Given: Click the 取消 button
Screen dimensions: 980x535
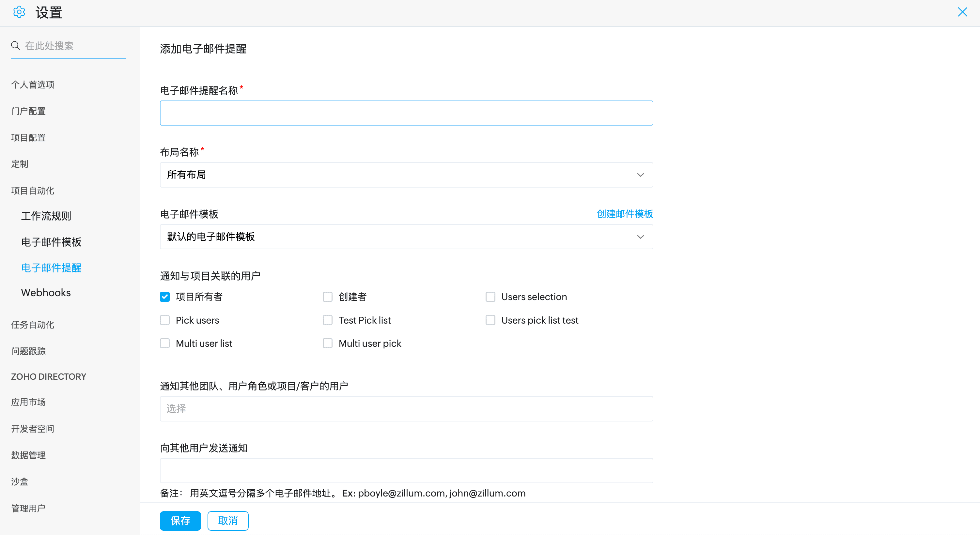Looking at the screenshot, I should 228,521.
